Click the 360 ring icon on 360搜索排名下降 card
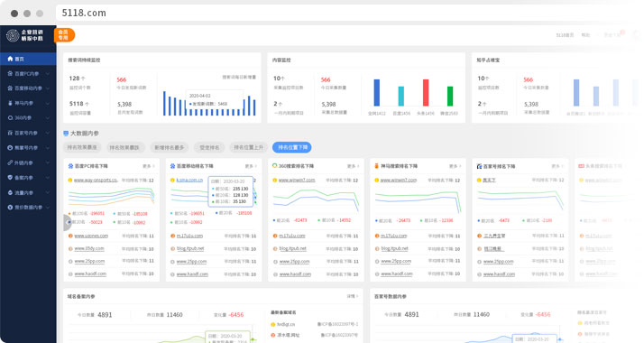Image resolution: width=644 pixels, height=343 pixels. coord(275,166)
